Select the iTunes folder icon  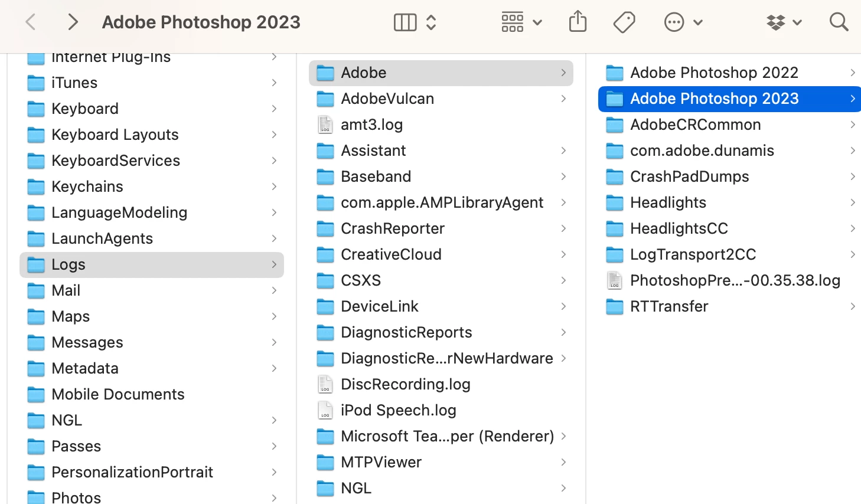click(36, 83)
